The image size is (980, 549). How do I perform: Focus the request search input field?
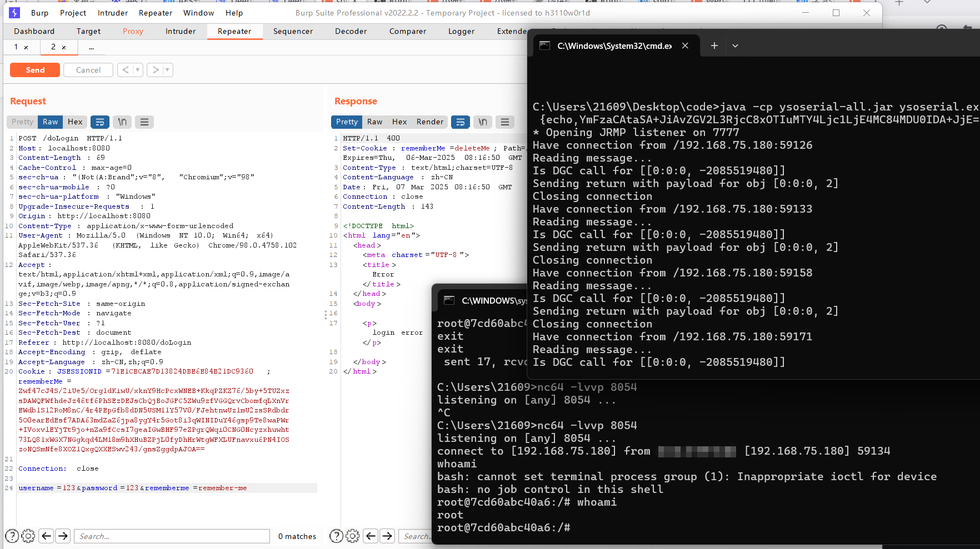coord(172,536)
